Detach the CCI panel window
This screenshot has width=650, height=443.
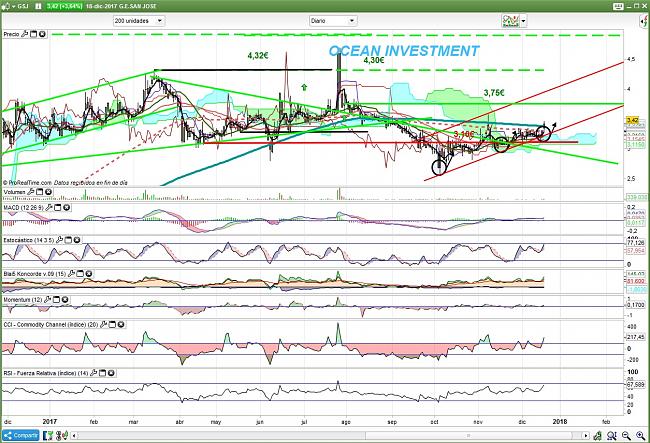(x=112, y=324)
